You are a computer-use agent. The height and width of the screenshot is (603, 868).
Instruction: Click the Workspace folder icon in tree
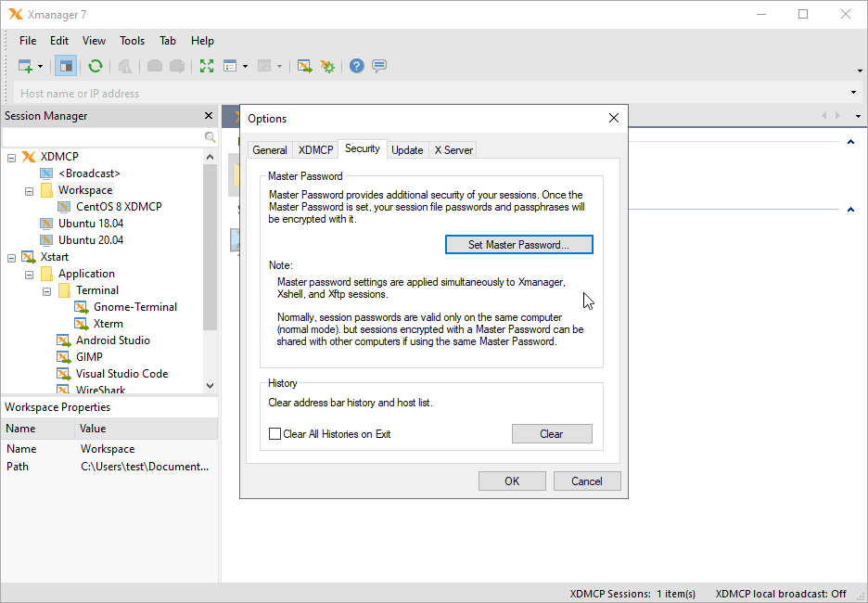[47, 190]
